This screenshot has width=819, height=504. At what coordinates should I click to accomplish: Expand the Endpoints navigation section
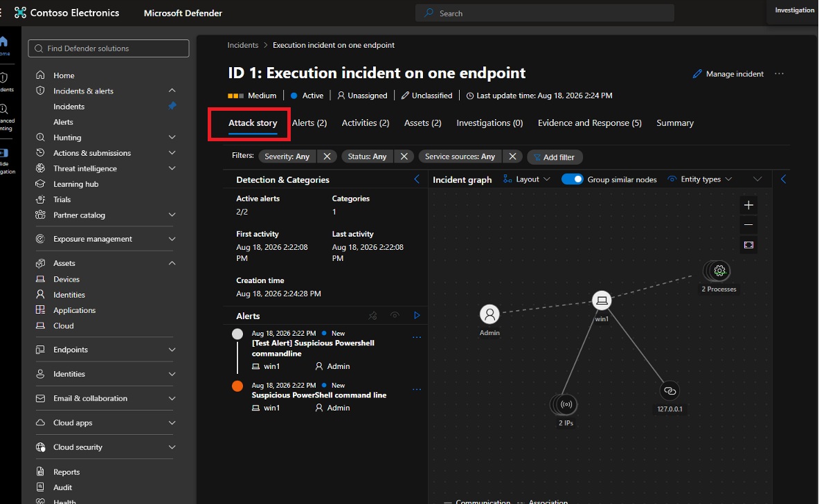click(x=172, y=350)
